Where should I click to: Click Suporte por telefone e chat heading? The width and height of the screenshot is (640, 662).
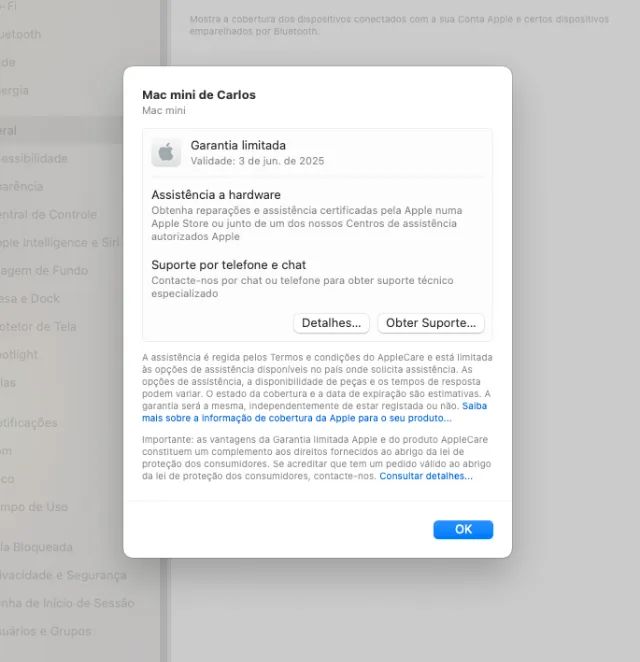coord(228,265)
